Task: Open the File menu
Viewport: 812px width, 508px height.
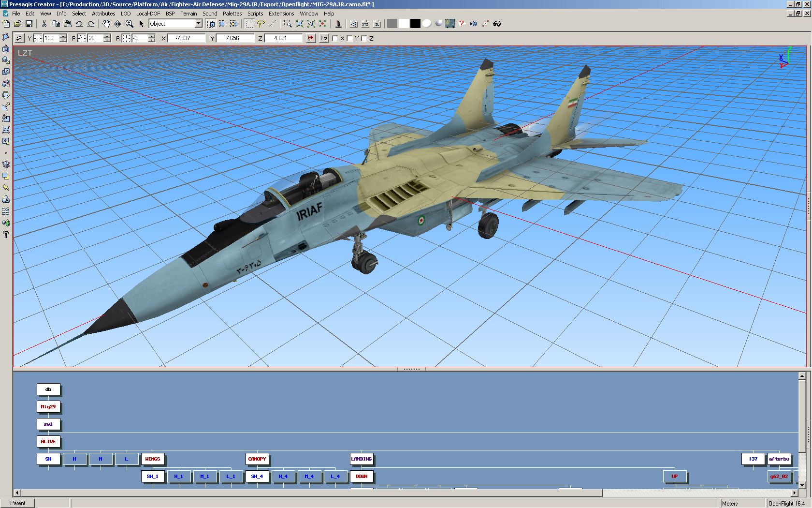Action: coord(16,14)
